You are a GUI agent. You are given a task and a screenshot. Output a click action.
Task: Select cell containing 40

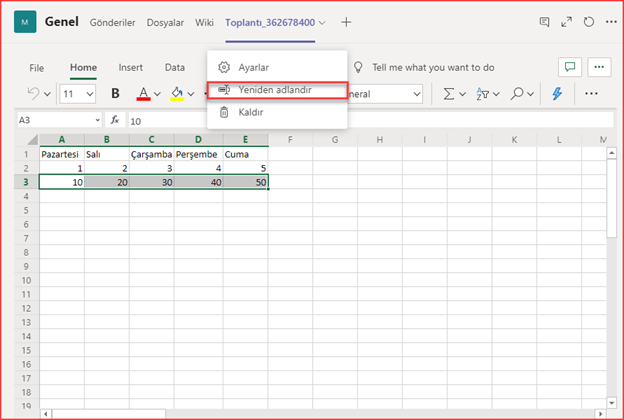click(198, 182)
